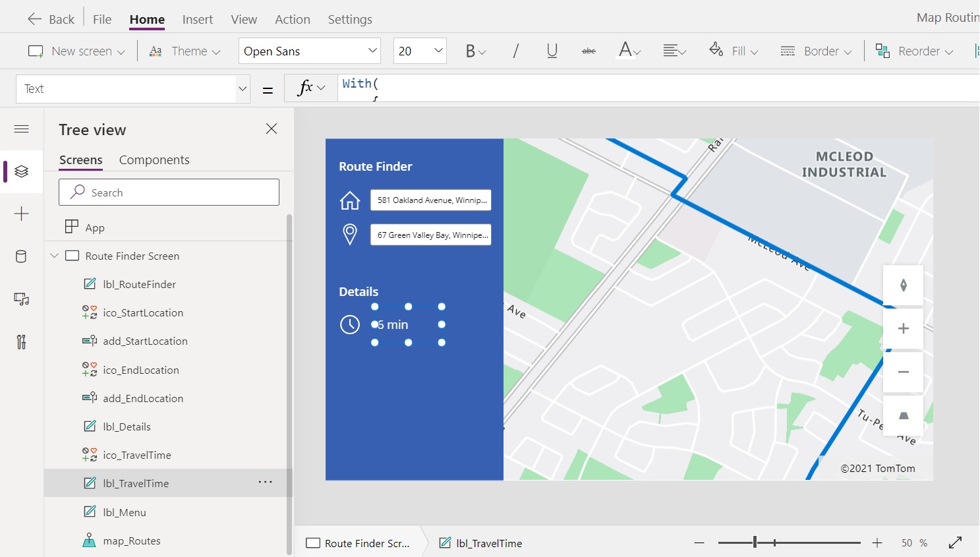Toggle underline formatting
The width and height of the screenshot is (980, 557).
[552, 51]
